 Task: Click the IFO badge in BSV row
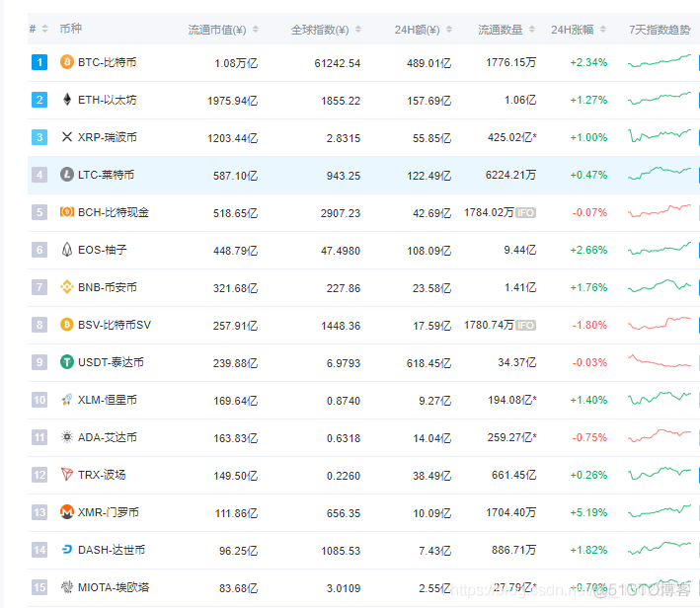click(525, 326)
